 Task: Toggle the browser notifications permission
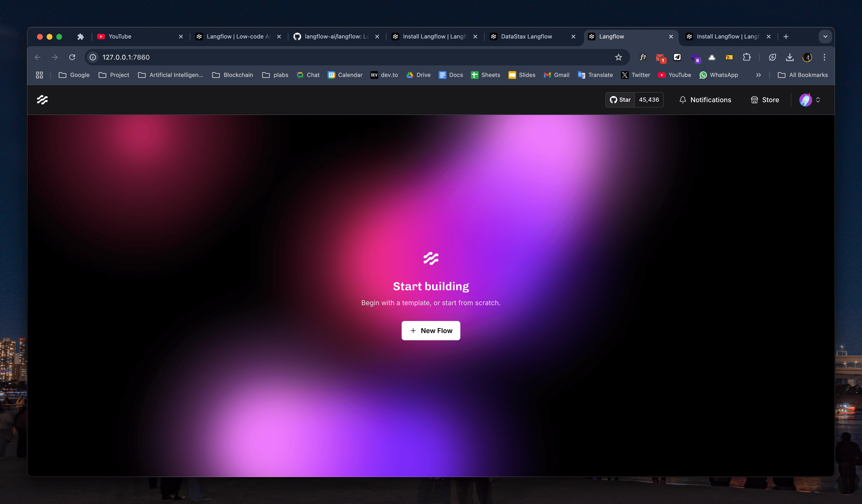pyautogui.click(x=94, y=57)
